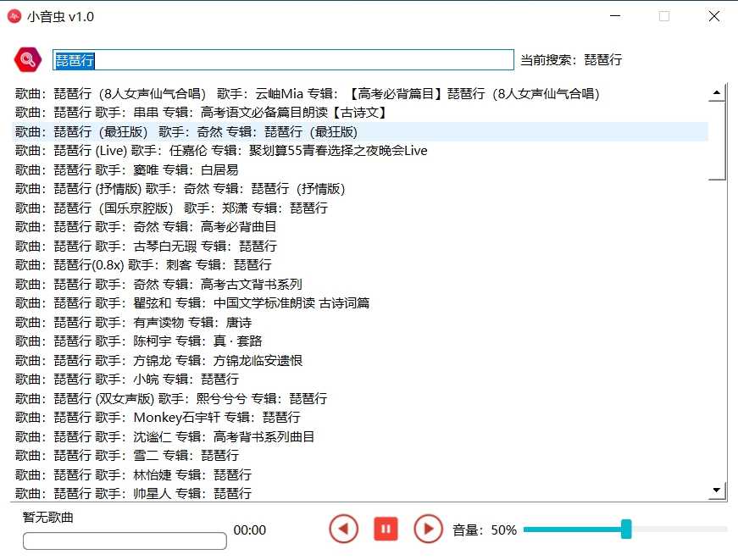Select the 琵琶行 song by 方锦龙
The image size is (738, 560).
(x=360, y=360)
